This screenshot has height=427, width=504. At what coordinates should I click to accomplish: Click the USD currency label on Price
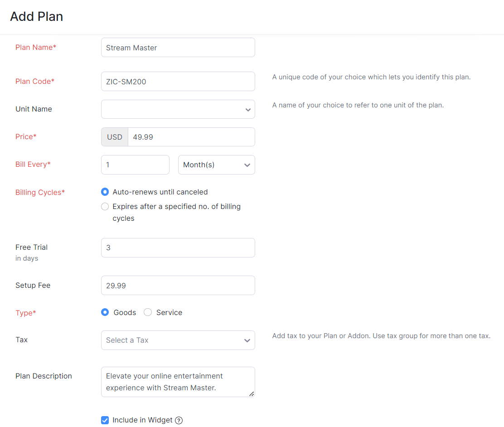click(114, 136)
